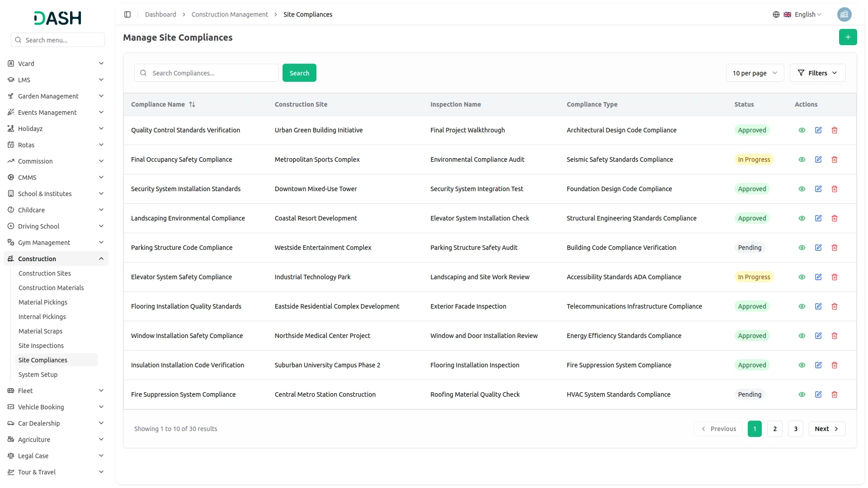Viewport: 868px width, 488px height.
Task: View Window Installation Safety Compliance eye icon
Action: [x=802, y=336]
